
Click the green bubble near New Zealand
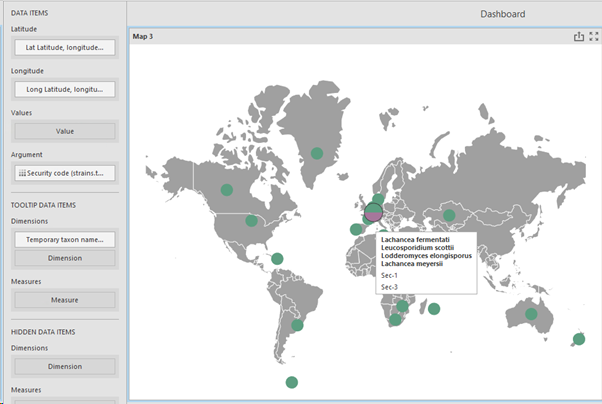tap(579, 339)
